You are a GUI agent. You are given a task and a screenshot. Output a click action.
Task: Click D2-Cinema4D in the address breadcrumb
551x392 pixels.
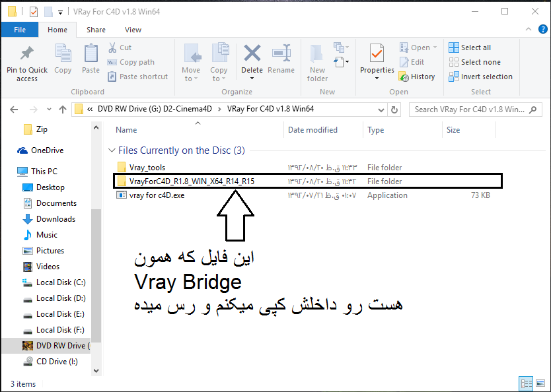pyautogui.click(x=188, y=109)
